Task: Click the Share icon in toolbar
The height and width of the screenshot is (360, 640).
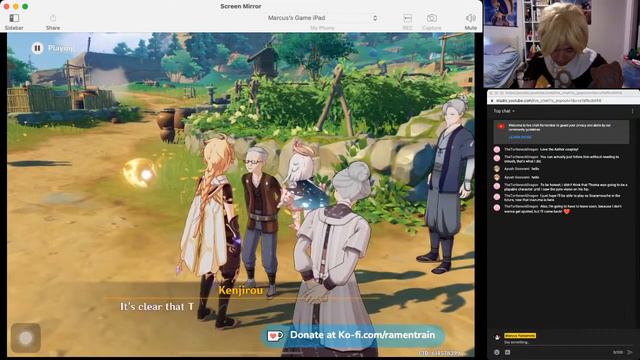Action: tap(53, 18)
